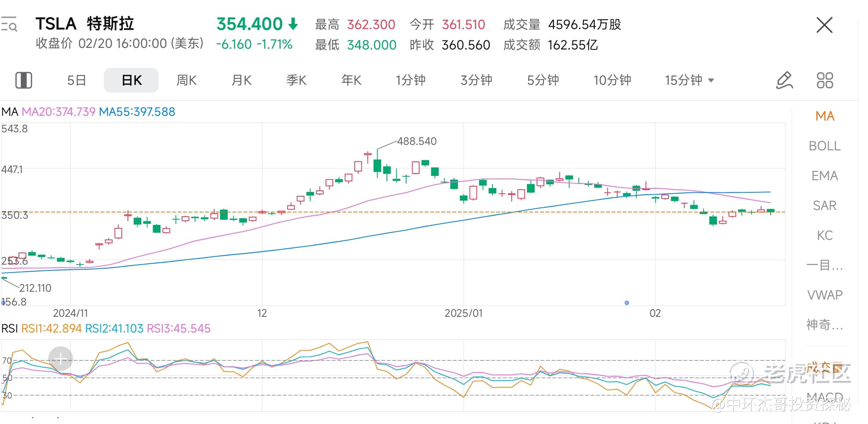Enable the KC indicator
The image size is (868, 424).
pos(825,236)
